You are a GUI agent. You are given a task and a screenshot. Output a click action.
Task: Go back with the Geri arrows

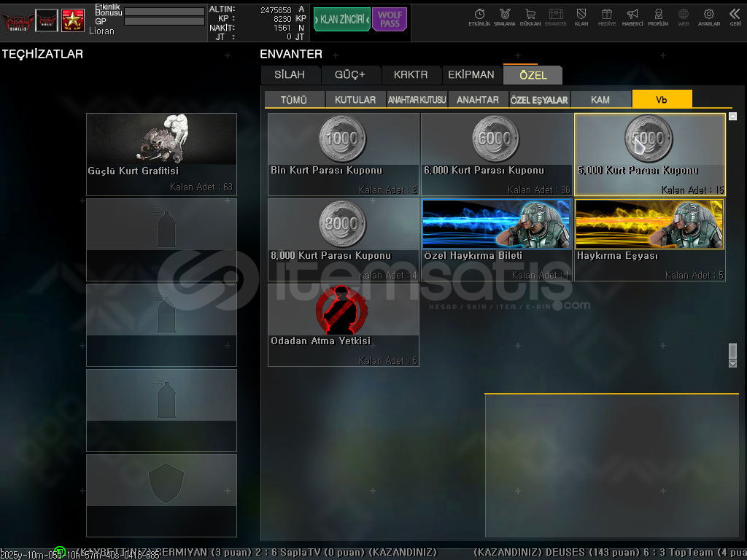(735, 17)
